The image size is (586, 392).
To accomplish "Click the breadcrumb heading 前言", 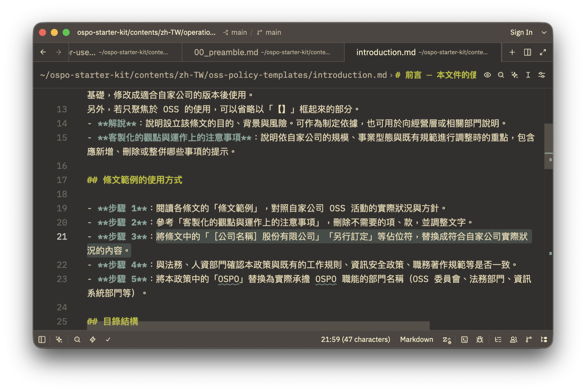I will [x=436, y=75].
